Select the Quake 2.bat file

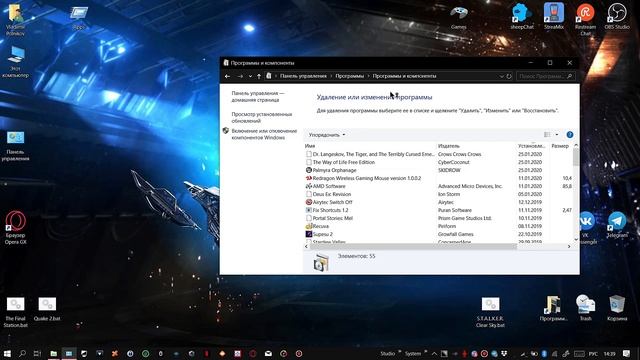tap(47, 309)
